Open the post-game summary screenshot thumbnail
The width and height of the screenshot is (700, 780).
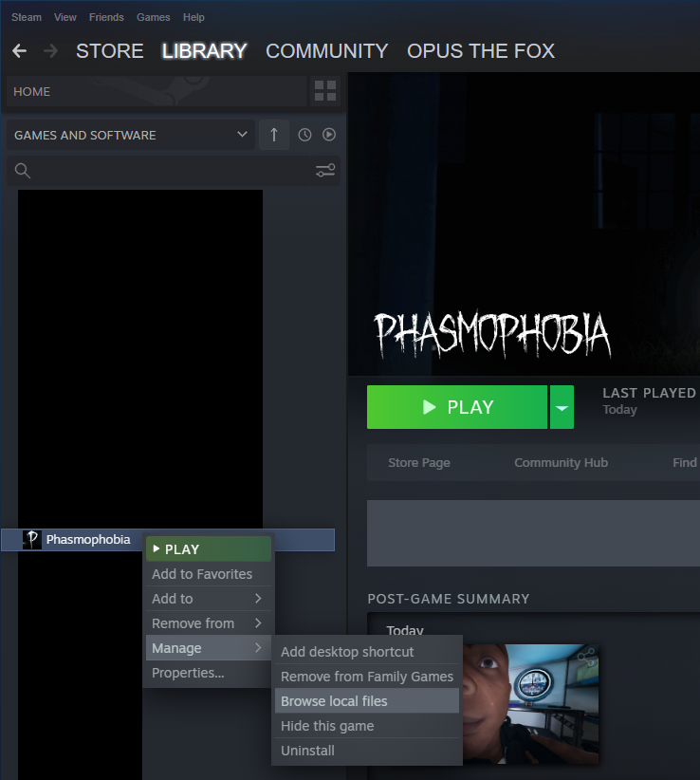pos(530,704)
